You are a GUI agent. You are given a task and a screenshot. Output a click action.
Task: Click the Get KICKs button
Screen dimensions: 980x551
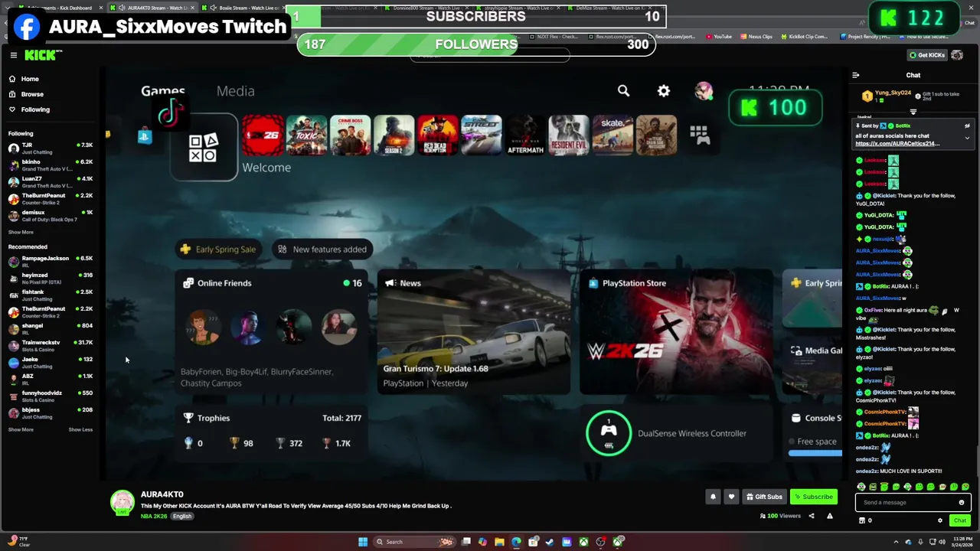pos(926,55)
